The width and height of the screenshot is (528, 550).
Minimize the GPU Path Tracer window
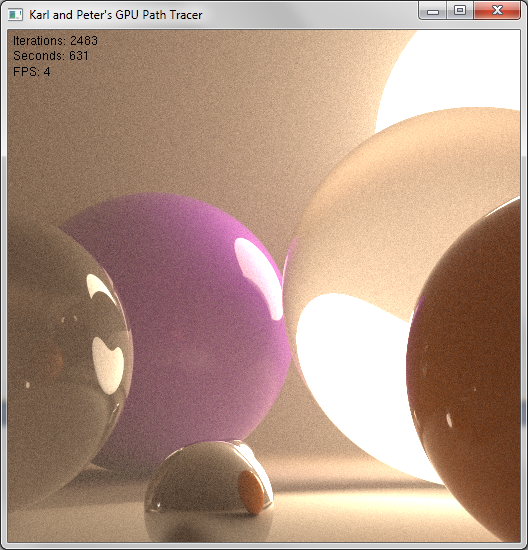[x=433, y=11]
